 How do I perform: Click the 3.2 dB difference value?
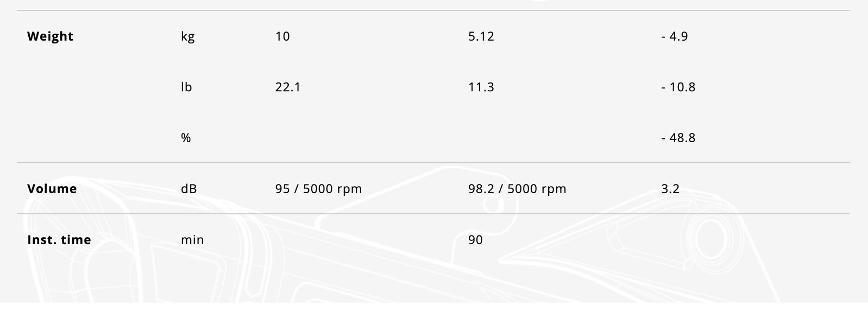pyautogui.click(x=670, y=189)
